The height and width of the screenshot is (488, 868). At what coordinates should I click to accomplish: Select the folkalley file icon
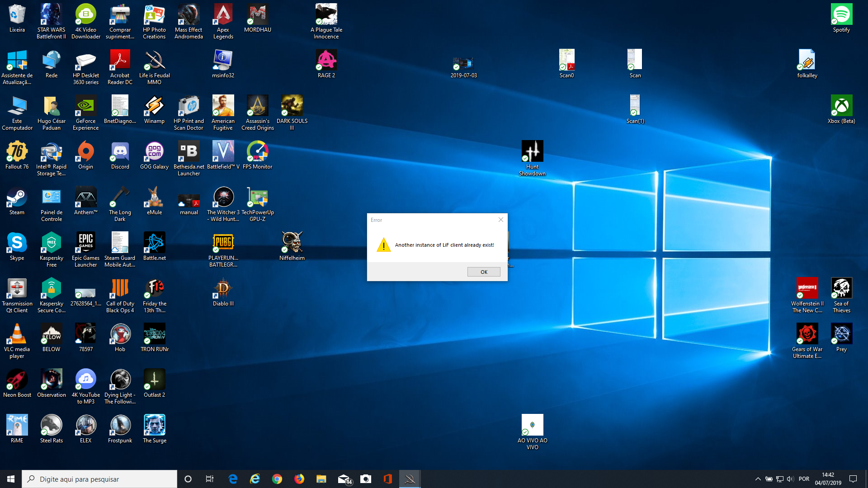[x=807, y=65]
